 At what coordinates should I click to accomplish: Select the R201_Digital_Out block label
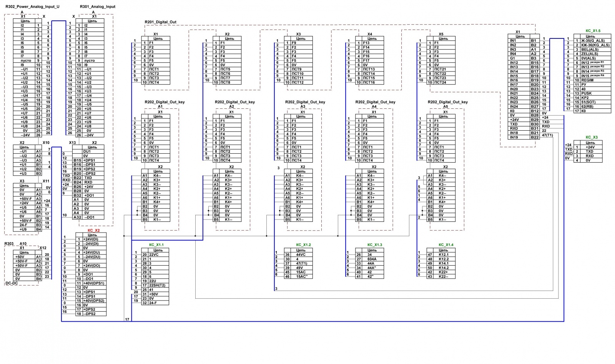[160, 22]
